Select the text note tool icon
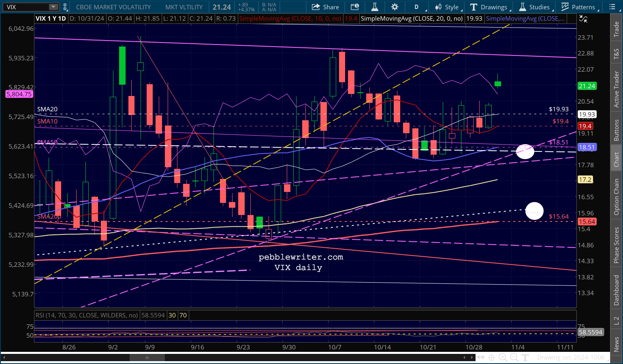 click(x=525, y=358)
